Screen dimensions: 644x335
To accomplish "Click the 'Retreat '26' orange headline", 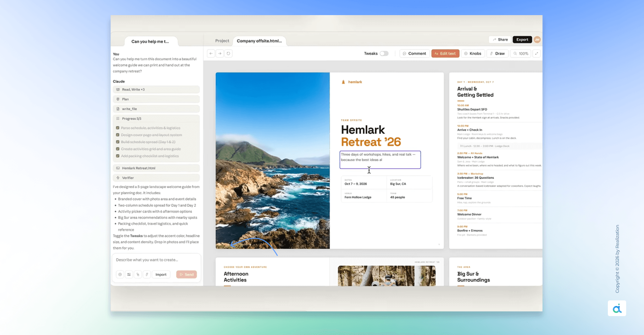I will click(x=371, y=142).
